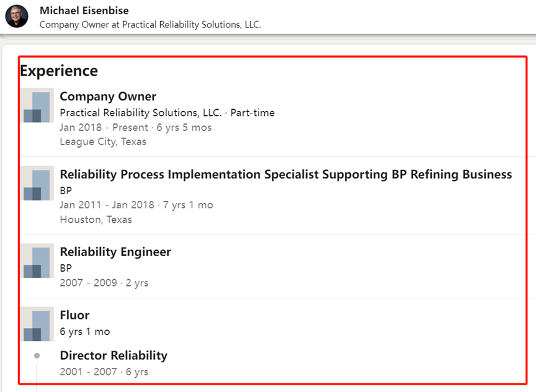Open the Company Owner position title

[108, 96]
